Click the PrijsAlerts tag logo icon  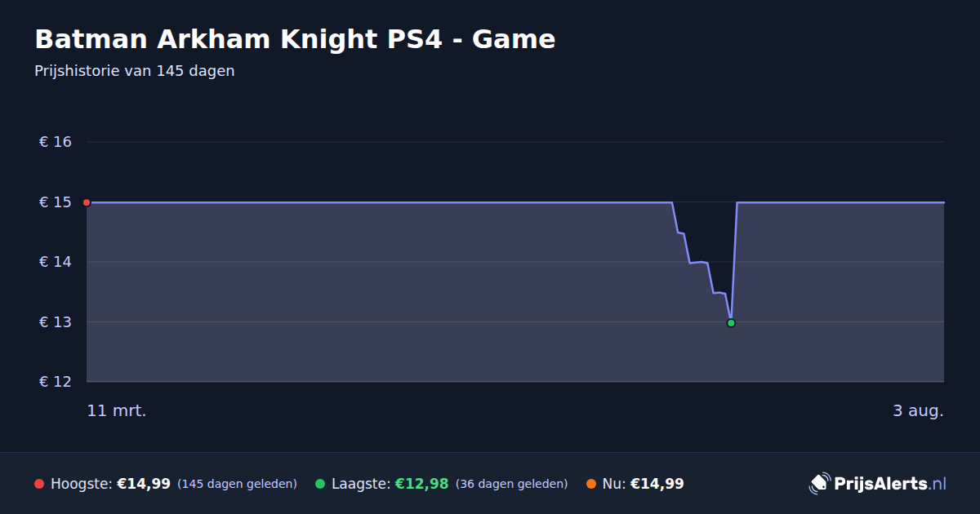click(x=819, y=483)
